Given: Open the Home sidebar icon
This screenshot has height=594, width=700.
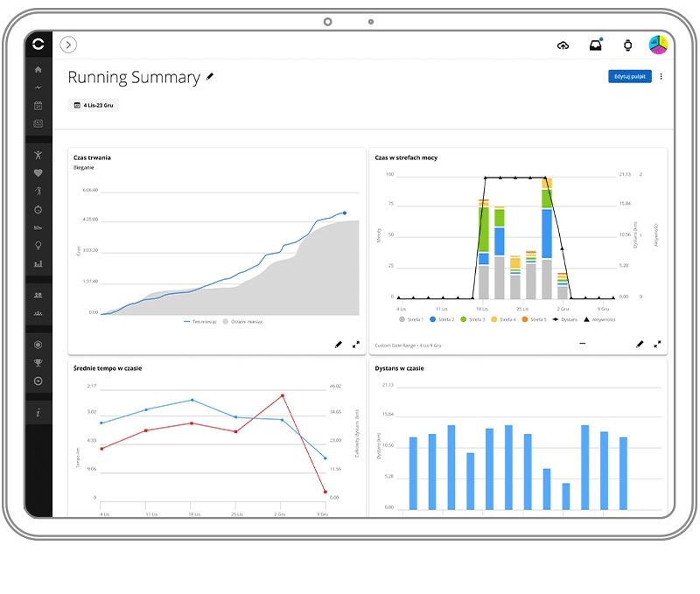Looking at the screenshot, I should 38,69.
